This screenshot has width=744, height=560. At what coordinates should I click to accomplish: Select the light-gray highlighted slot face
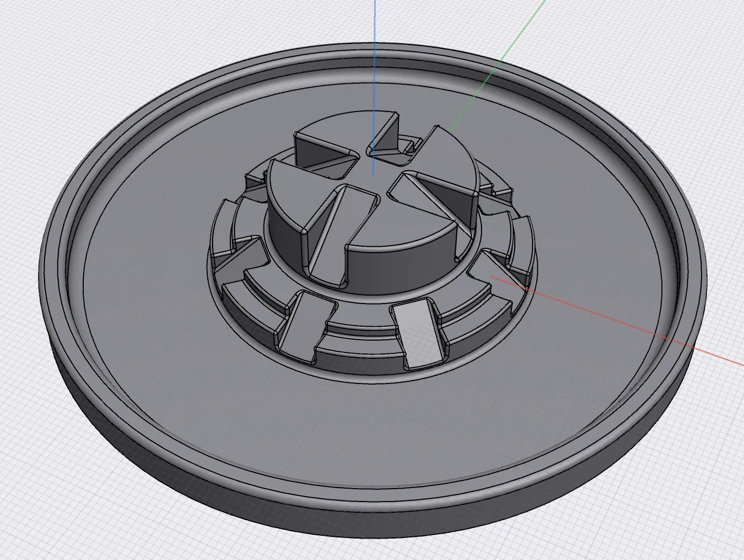tap(419, 333)
